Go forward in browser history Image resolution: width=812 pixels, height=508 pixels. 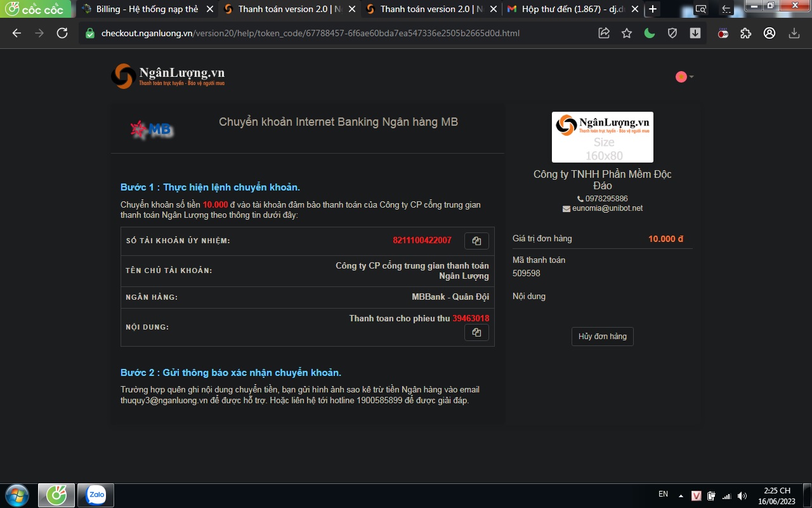click(39, 33)
